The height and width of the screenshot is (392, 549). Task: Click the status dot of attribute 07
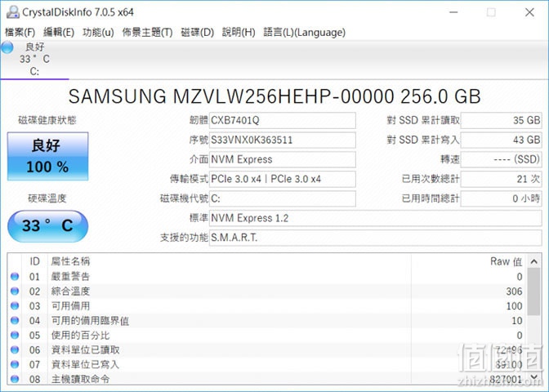tap(15, 365)
